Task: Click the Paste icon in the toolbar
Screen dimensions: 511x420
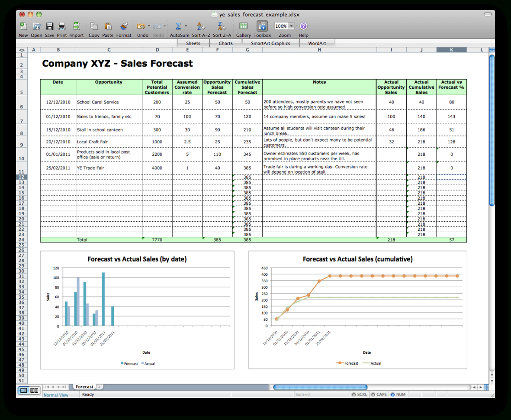Action: (107, 26)
